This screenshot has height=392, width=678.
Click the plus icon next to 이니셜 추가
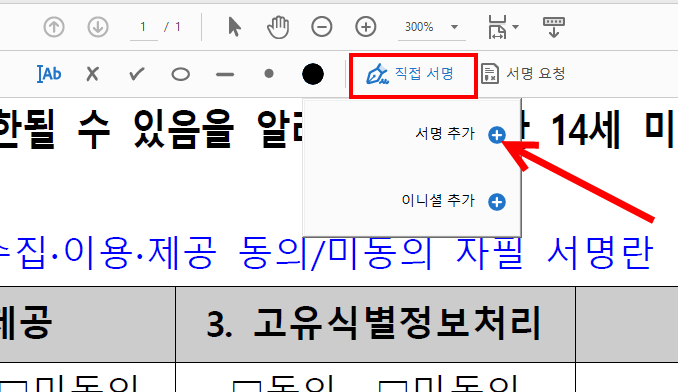497,202
